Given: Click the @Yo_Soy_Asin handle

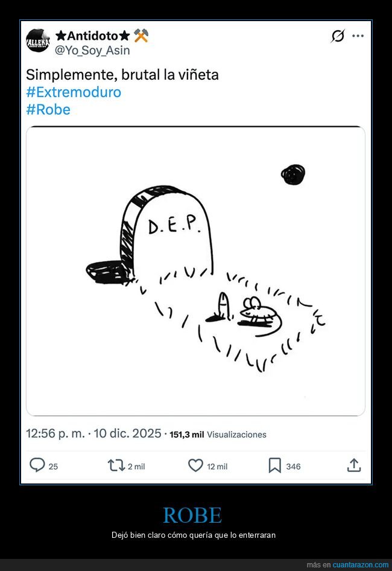Looking at the screenshot, I should click(92, 50).
